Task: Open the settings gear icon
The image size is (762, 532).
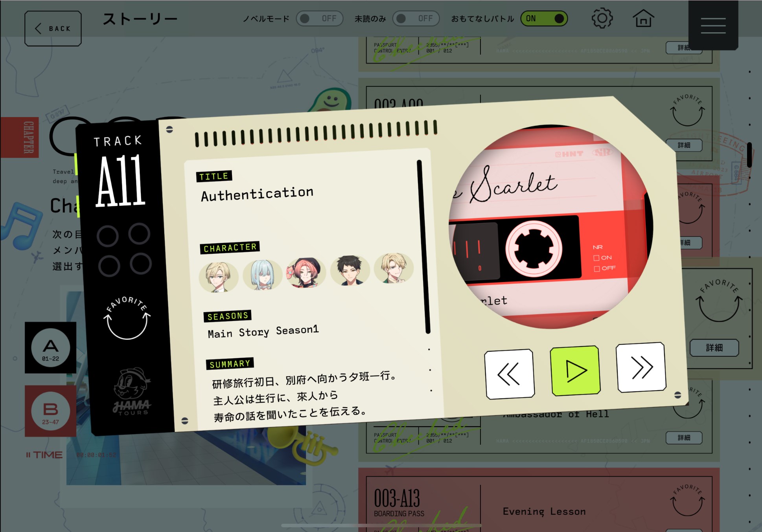Action: [602, 18]
